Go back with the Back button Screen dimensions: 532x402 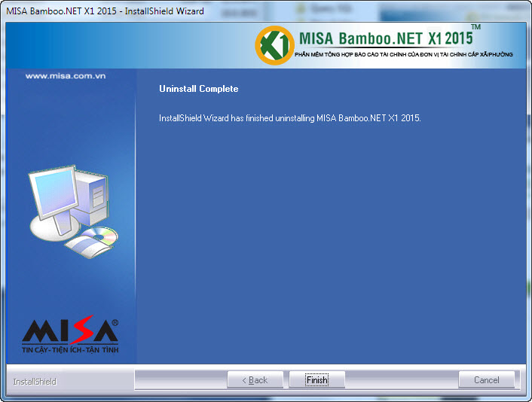tap(255, 379)
